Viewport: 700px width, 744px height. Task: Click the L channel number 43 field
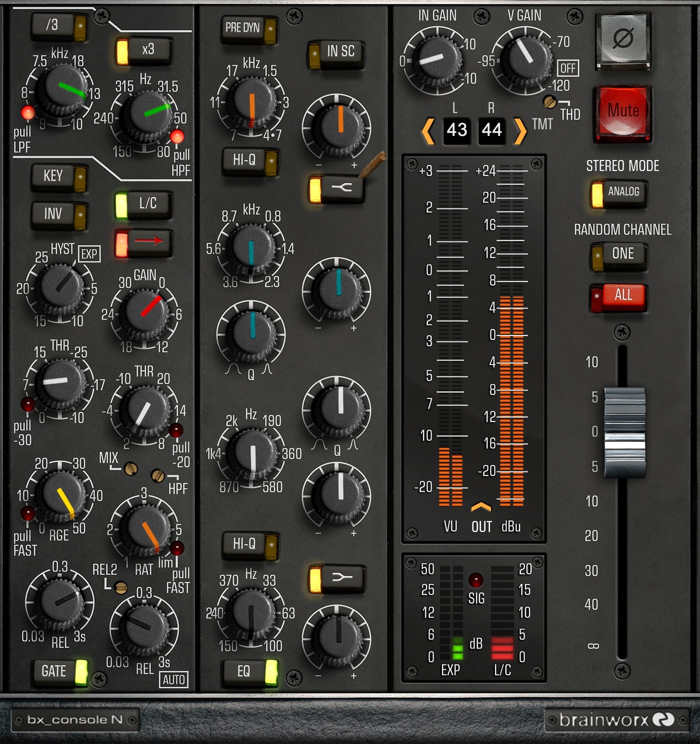pos(457,130)
